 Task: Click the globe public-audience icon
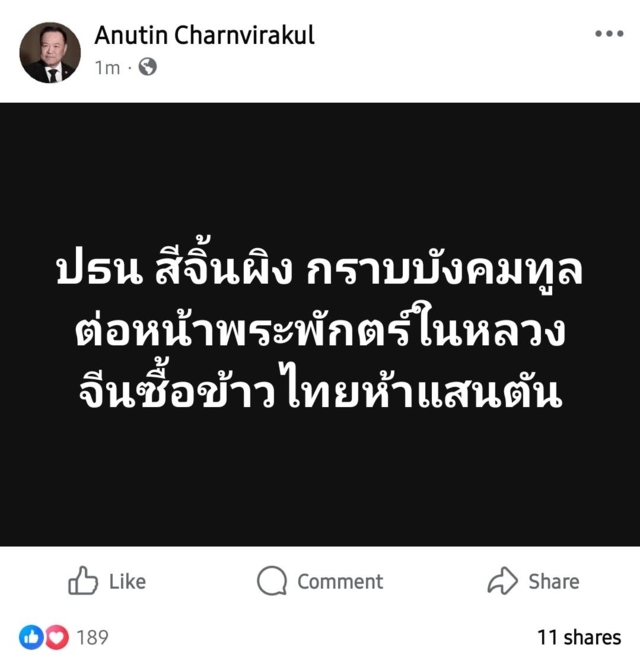148,67
